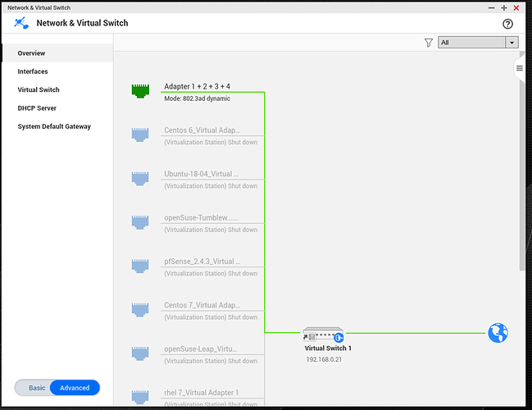Select the Virtual Switch 1 device icon
532x410 pixels.
[x=323, y=334]
